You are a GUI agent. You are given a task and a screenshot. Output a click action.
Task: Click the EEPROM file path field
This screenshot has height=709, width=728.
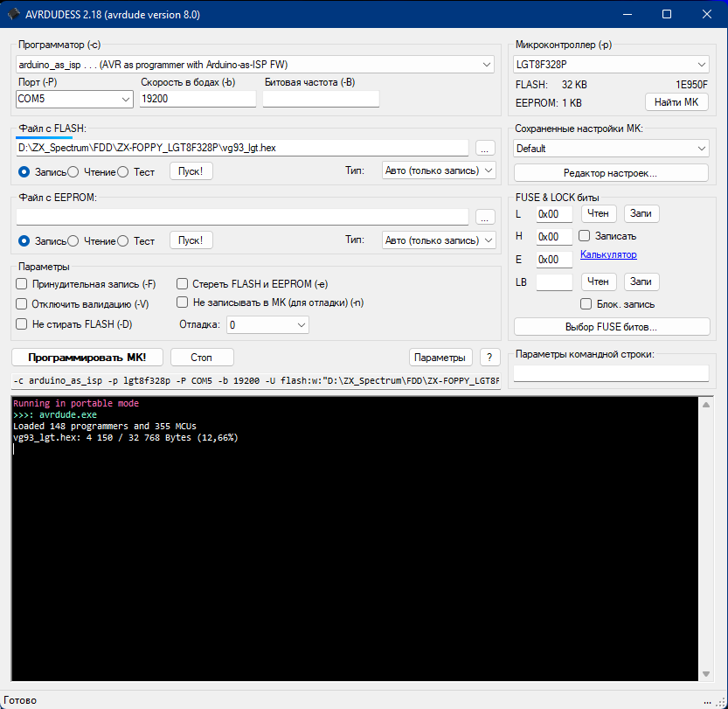click(242, 217)
